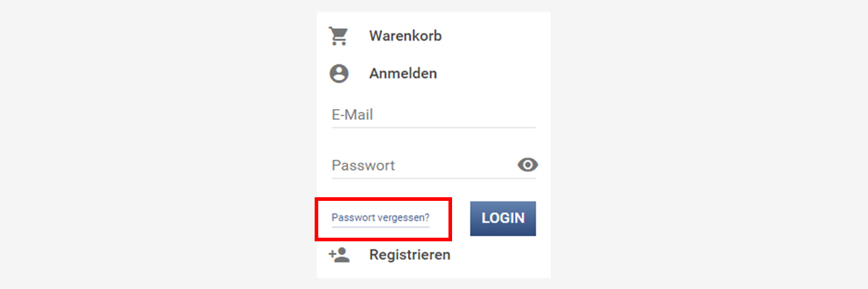
Task: Click the Anmelden heading text
Action: [x=403, y=74]
